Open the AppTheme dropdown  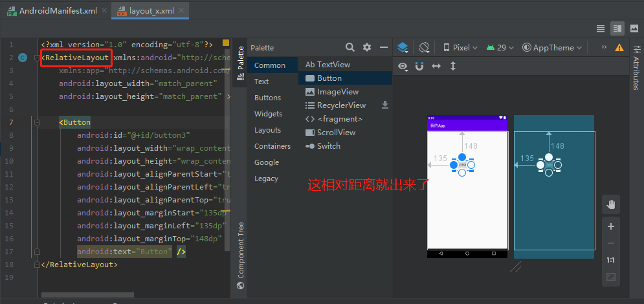pos(552,48)
